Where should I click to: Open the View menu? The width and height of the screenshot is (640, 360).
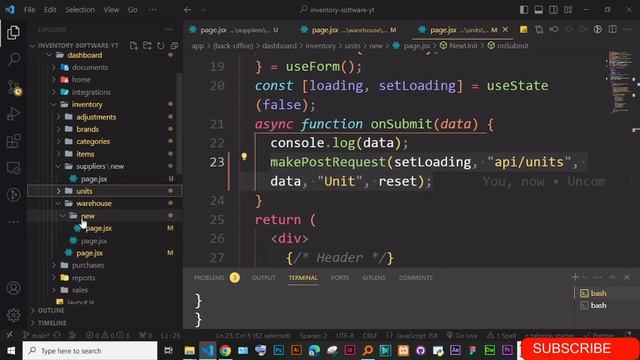(111, 10)
